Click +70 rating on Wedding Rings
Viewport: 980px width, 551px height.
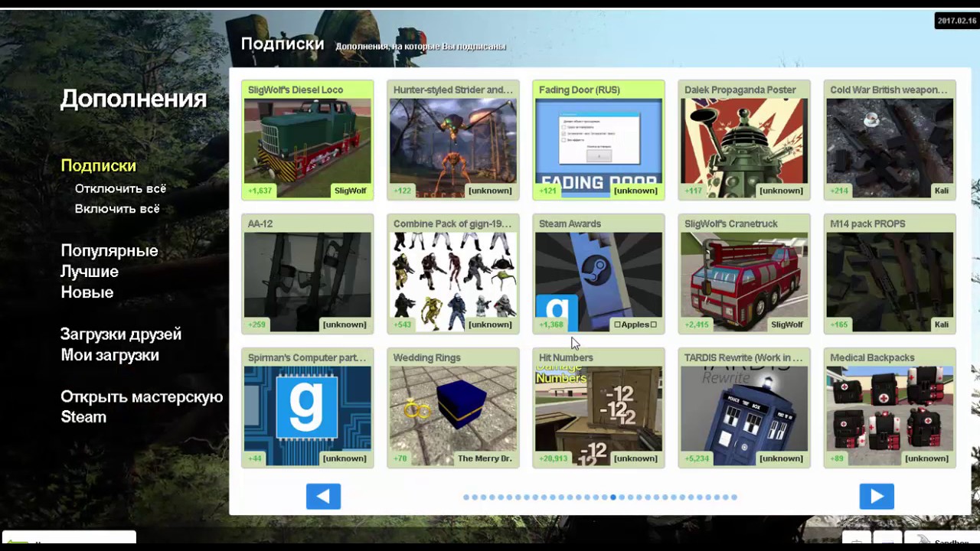click(400, 458)
